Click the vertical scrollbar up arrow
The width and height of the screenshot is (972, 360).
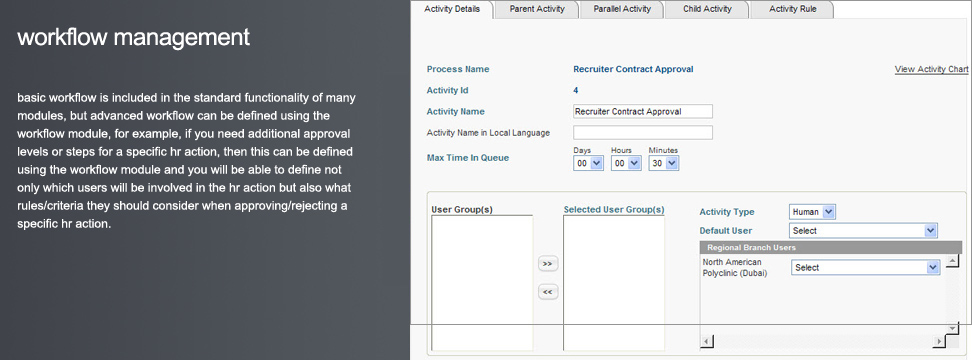[952, 261]
